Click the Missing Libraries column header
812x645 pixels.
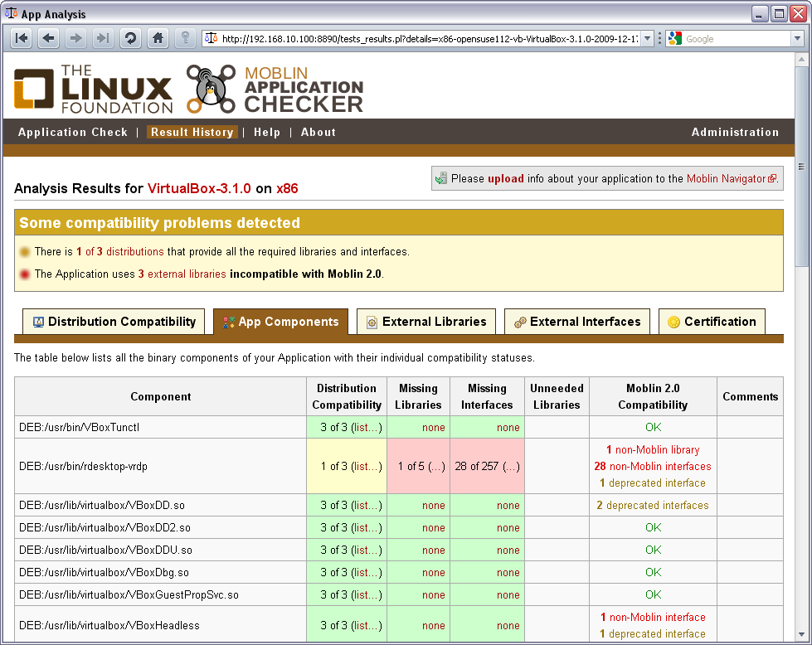point(418,396)
